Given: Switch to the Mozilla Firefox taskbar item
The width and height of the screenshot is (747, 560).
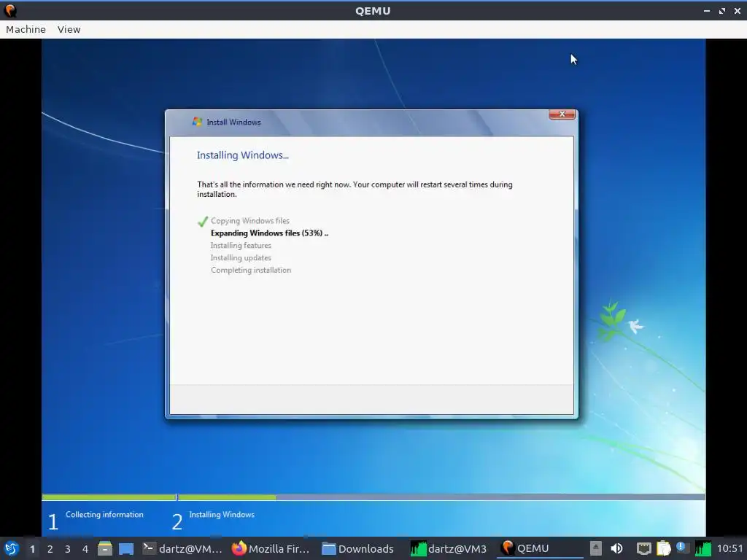Looking at the screenshot, I should click(271, 548).
